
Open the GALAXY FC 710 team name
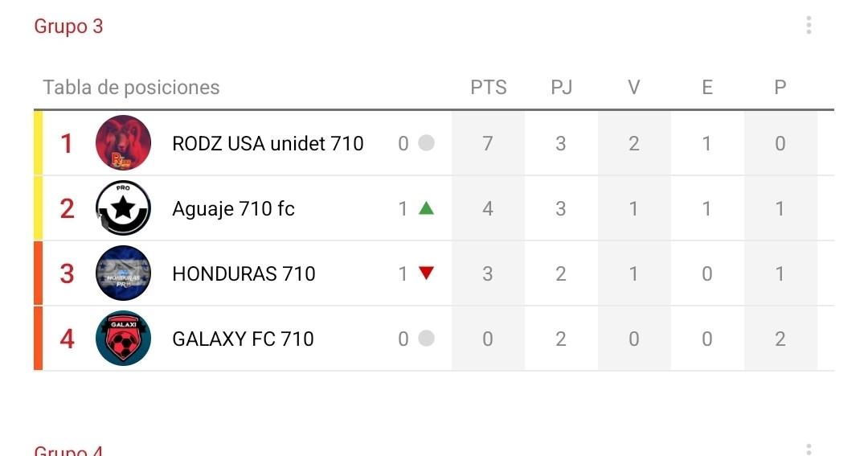243,339
